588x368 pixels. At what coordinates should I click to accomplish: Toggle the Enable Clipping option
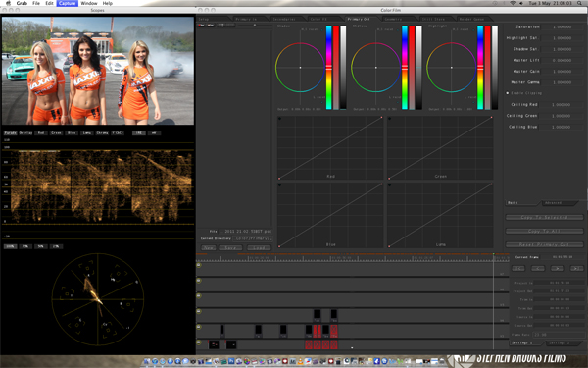pos(524,93)
